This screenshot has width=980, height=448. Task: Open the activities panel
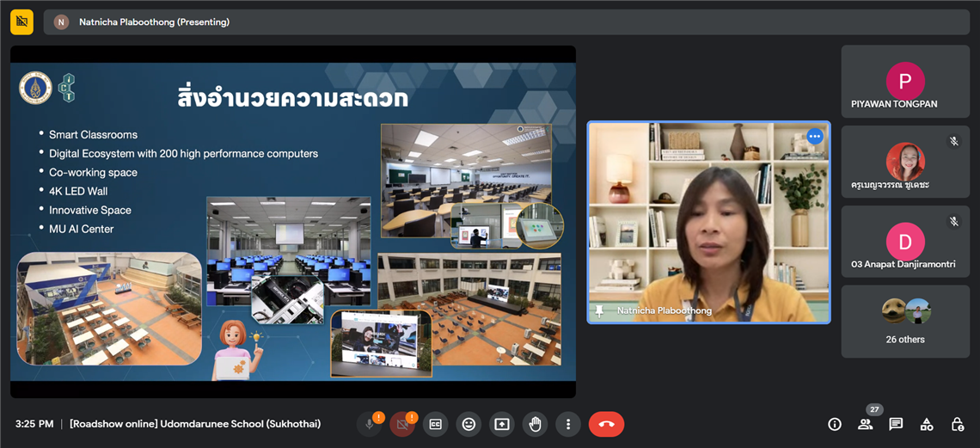pos(927,424)
